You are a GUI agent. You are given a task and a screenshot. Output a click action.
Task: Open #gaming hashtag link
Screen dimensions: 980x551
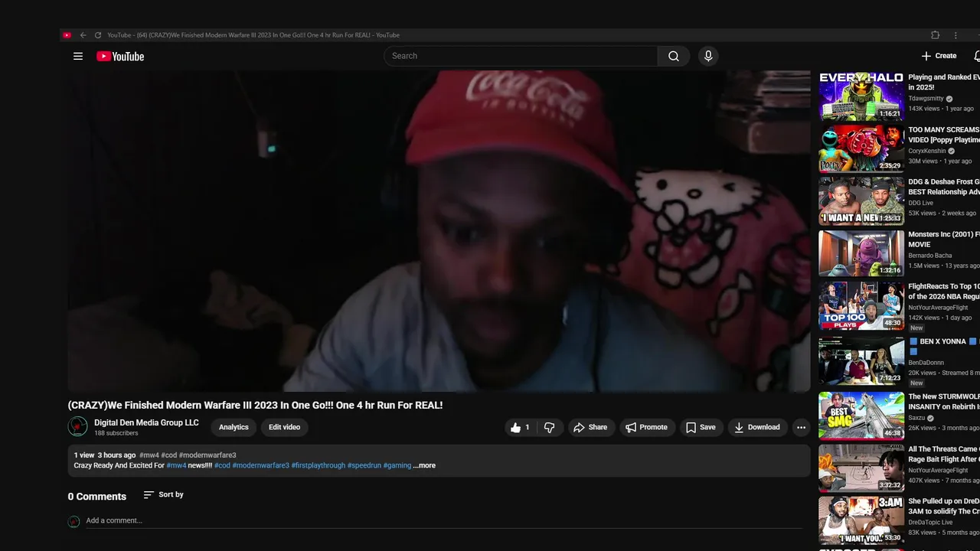click(x=397, y=465)
